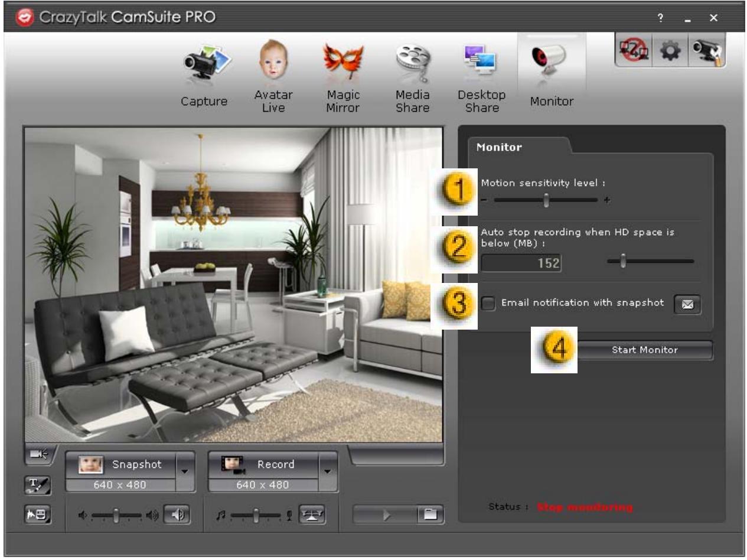
Task: Click the music and microphone mix slider
Action: pyautogui.click(x=256, y=515)
